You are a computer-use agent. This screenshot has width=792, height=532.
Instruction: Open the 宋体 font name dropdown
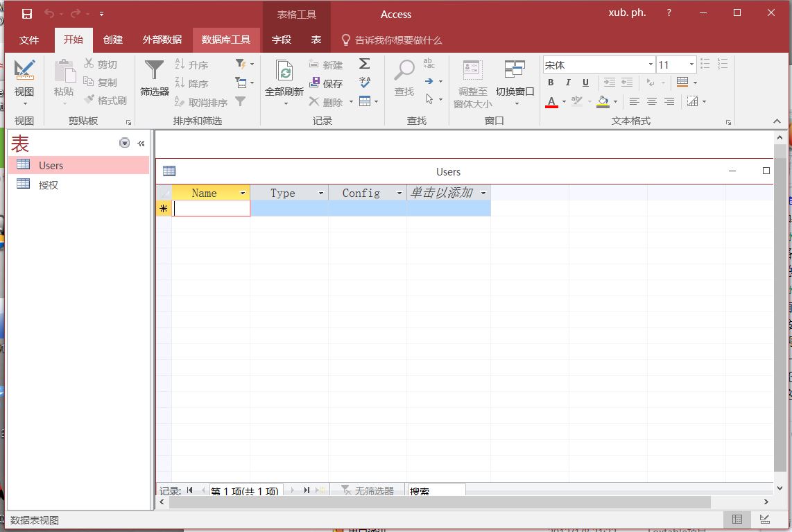coord(651,65)
